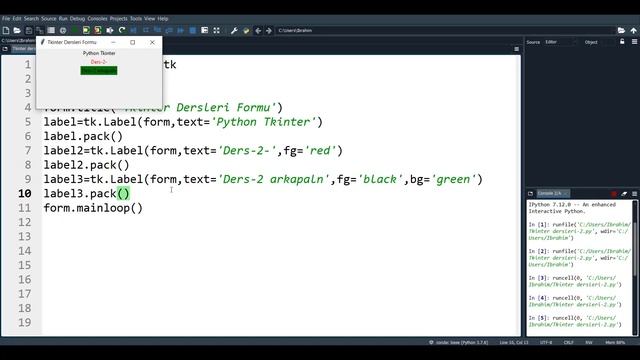
Task: Select the Console 1/A tab
Action: coord(552,193)
